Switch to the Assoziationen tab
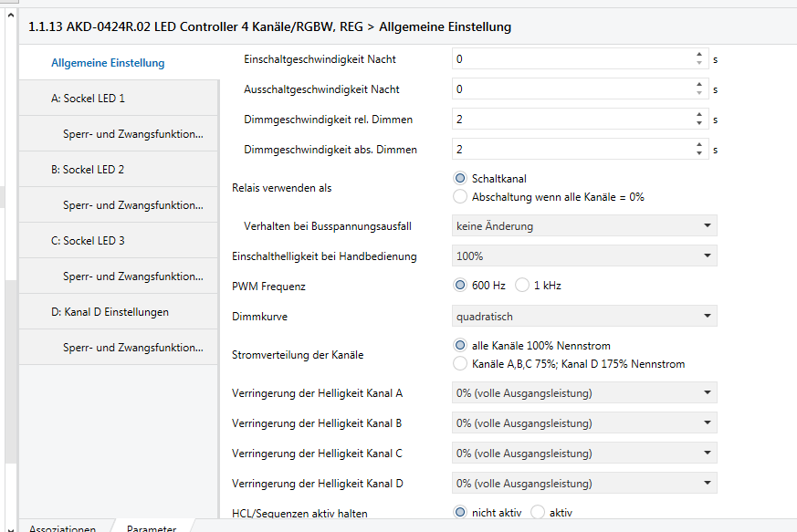The image size is (797, 532). (63, 528)
